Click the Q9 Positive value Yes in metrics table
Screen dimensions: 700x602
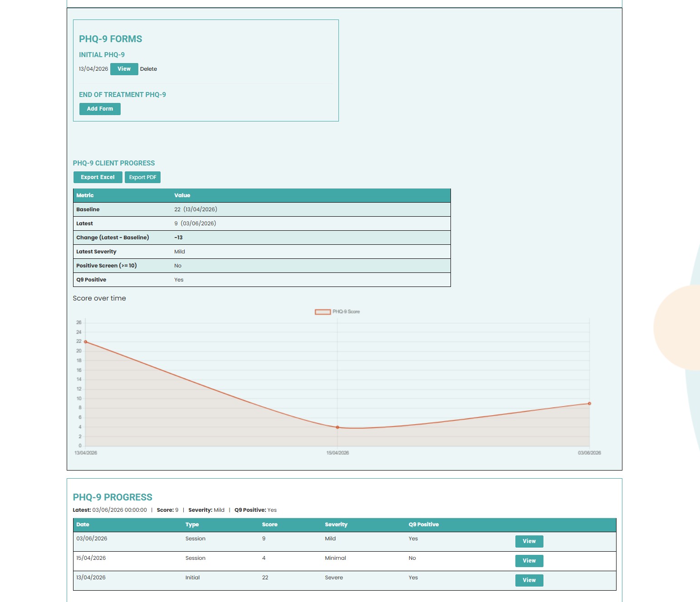[x=179, y=280]
